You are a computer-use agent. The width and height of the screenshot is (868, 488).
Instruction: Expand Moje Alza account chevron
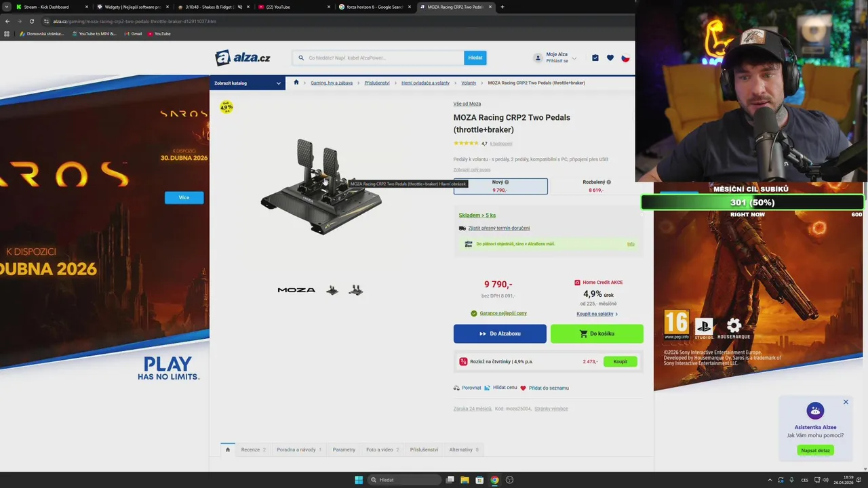(574, 58)
